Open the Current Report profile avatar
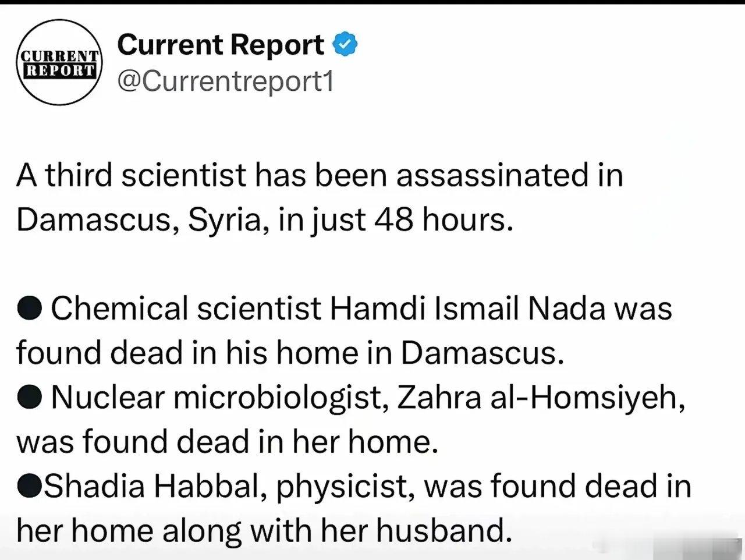 59,62
